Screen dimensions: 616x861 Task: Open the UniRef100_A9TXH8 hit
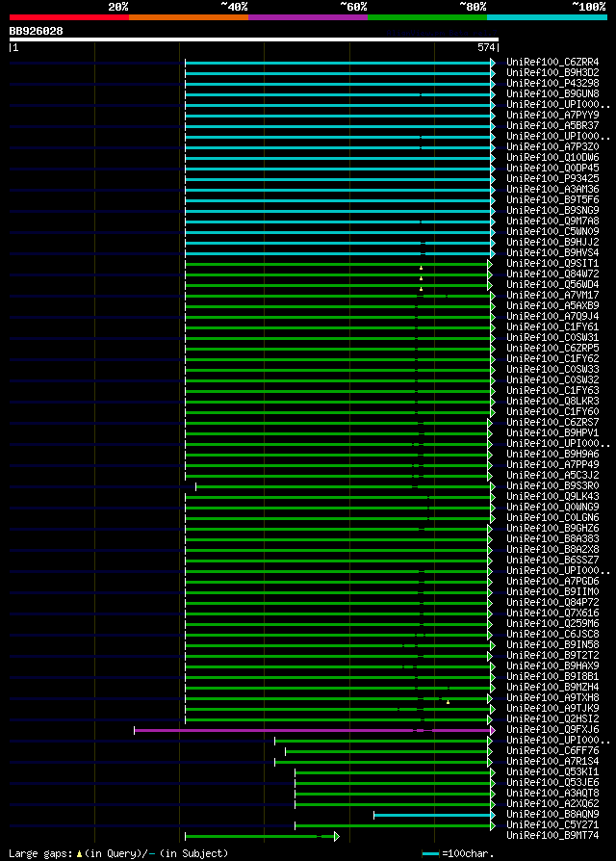(x=552, y=698)
